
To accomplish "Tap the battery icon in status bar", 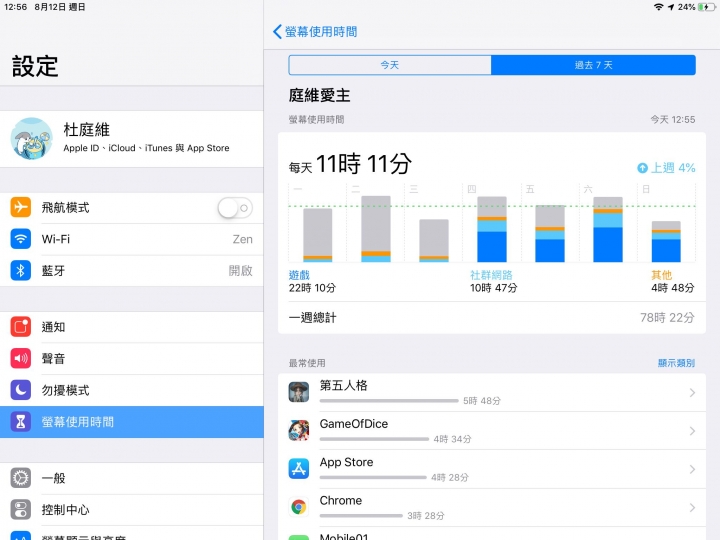I will coord(706,7).
